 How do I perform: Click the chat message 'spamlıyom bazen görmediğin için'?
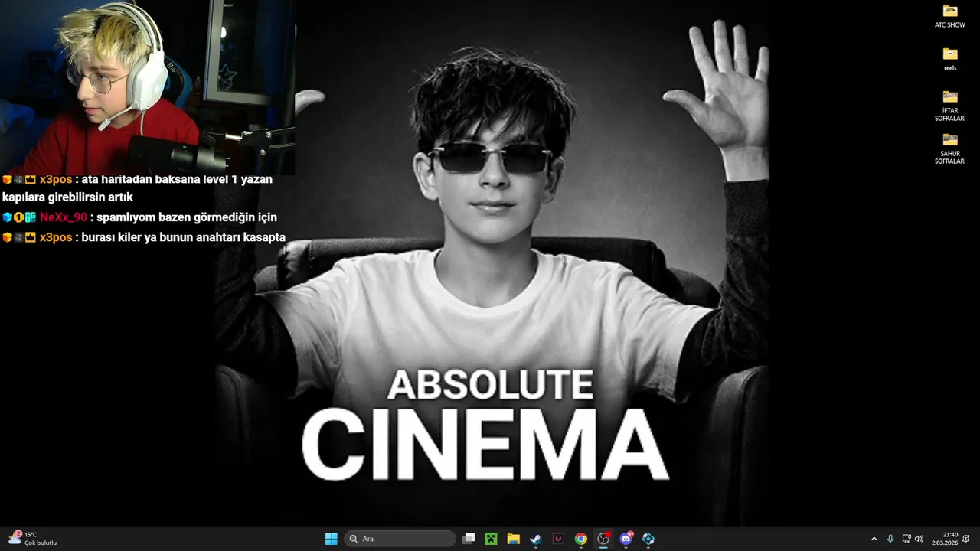pos(187,217)
